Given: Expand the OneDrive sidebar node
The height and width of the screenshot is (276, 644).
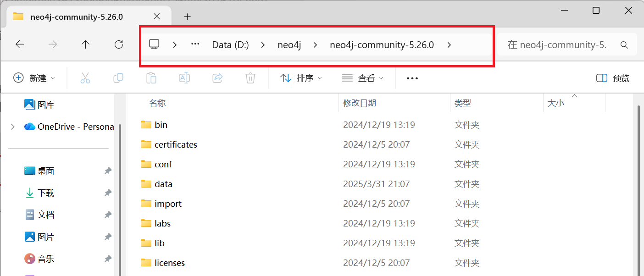Looking at the screenshot, I should pyautogui.click(x=12, y=127).
